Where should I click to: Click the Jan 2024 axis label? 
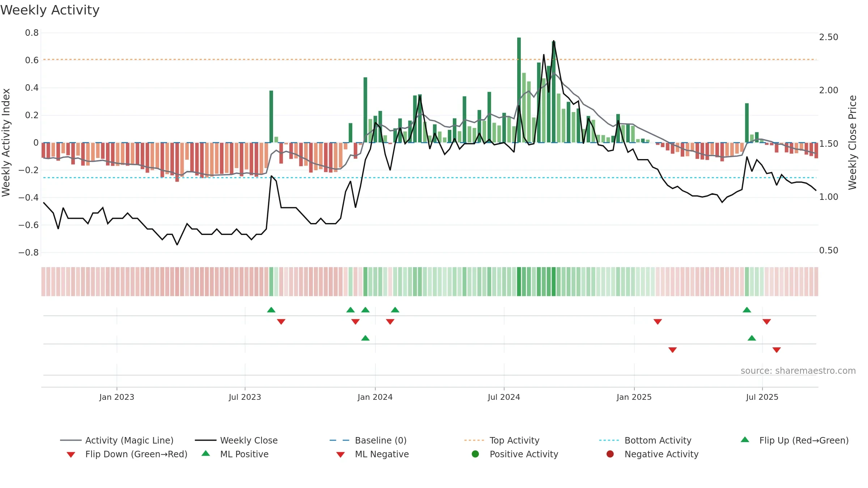375,397
